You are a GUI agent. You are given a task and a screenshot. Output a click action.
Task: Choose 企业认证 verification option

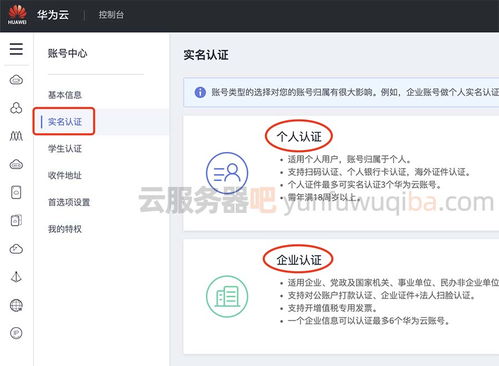tap(299, 260)
